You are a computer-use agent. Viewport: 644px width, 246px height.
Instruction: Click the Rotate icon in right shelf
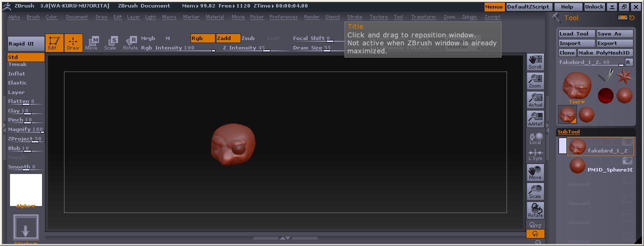[x=535, y=210]
